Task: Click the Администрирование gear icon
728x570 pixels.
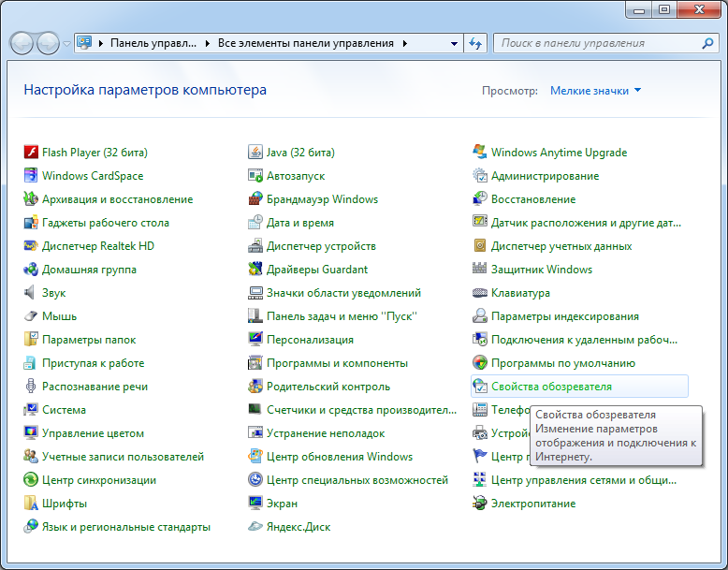Action: [x=480, y=176]
